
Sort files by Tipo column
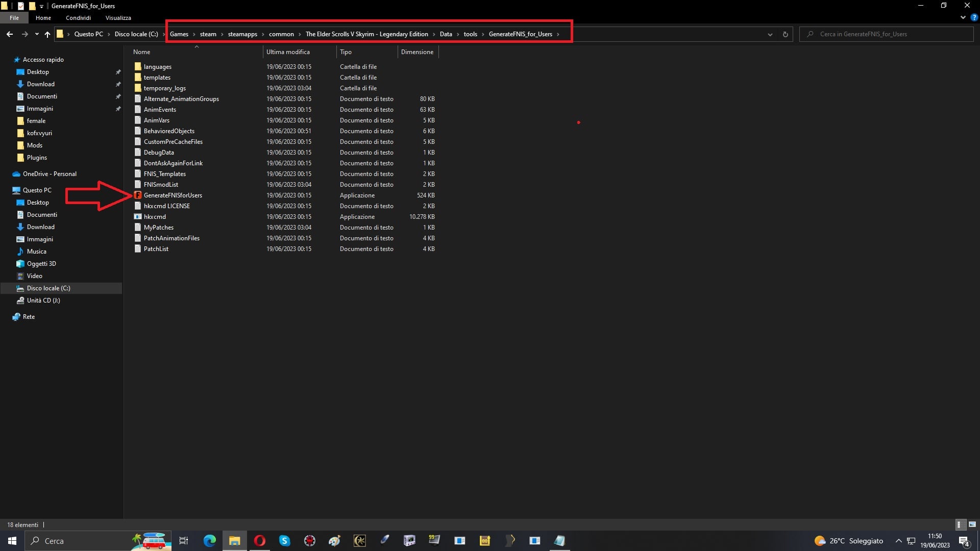[x=346, y=52]
